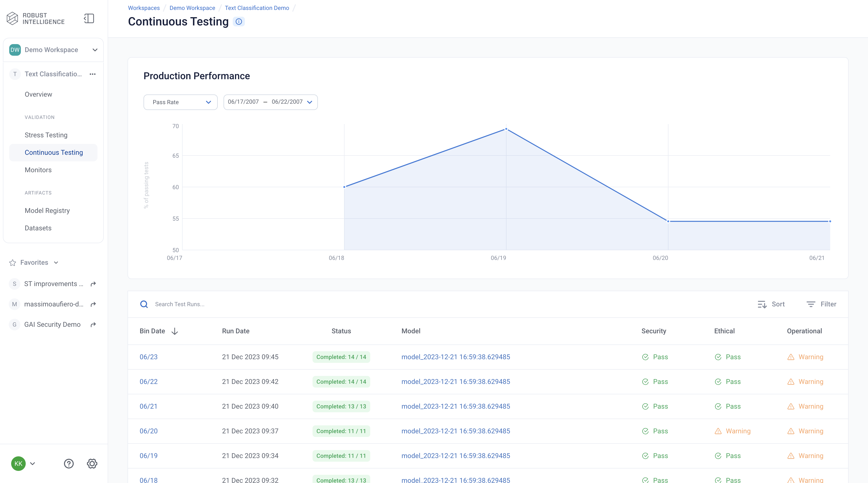
Task: Click the Completed 14 / 14 badge for 06/23
Action: point(341,357)
